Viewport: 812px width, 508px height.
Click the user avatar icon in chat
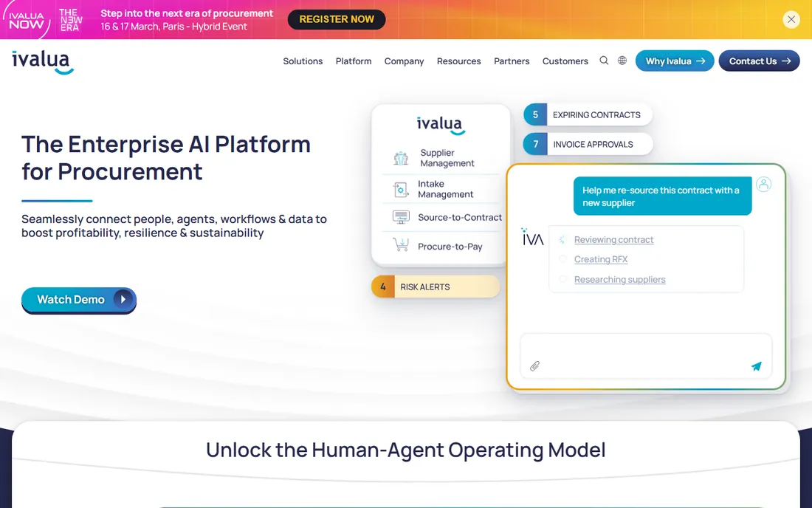pyautogui.click(x=763, y=185)
